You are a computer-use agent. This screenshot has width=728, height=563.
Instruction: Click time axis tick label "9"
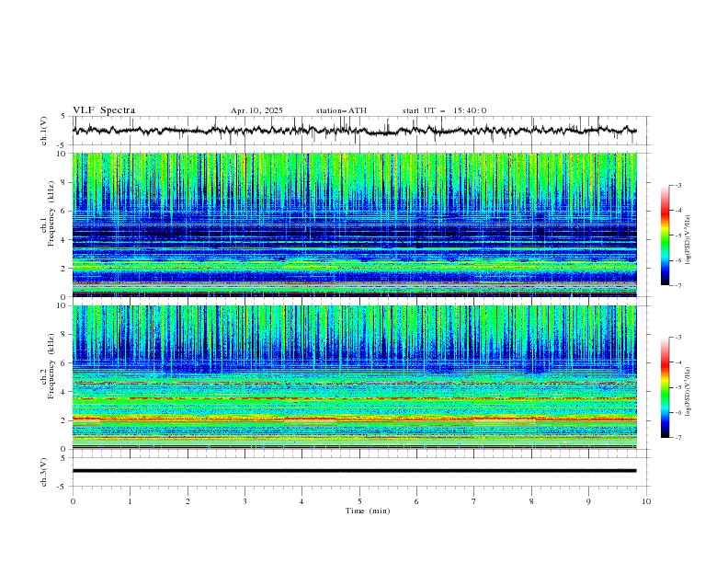tap(588, 501)
